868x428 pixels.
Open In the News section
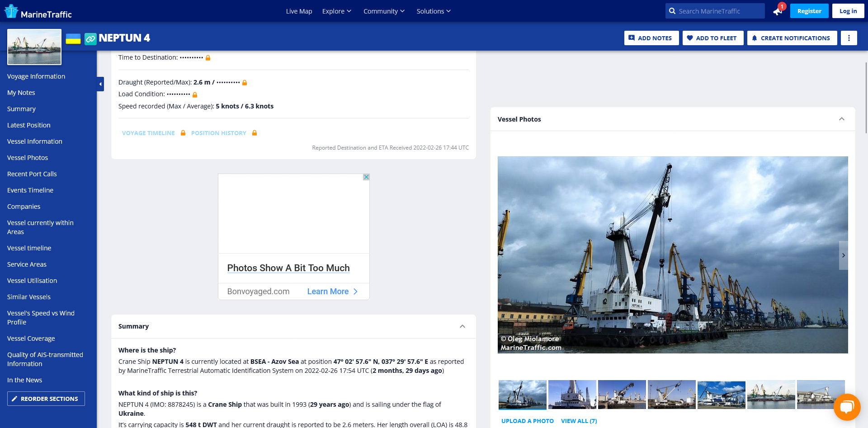(x=25, y=380)
